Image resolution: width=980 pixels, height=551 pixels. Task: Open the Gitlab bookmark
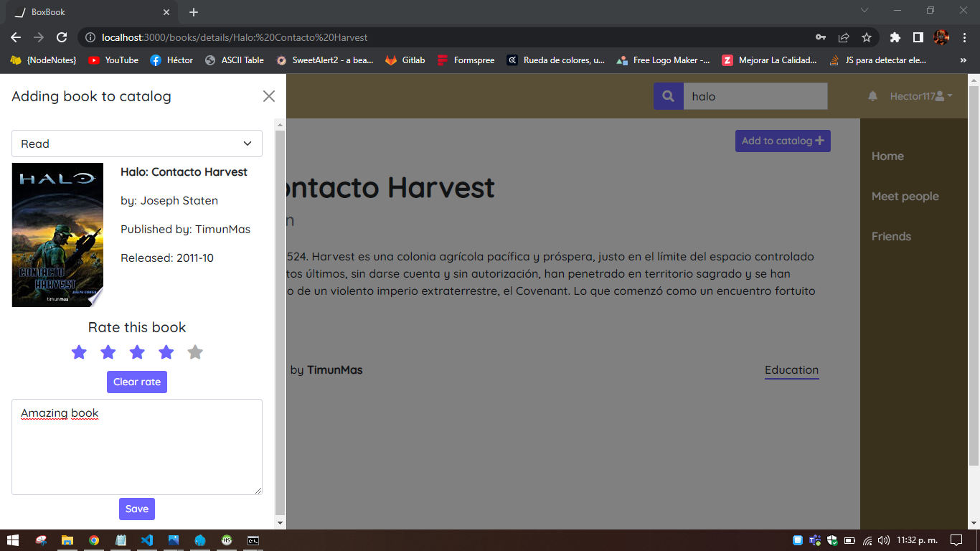point(405,60)
